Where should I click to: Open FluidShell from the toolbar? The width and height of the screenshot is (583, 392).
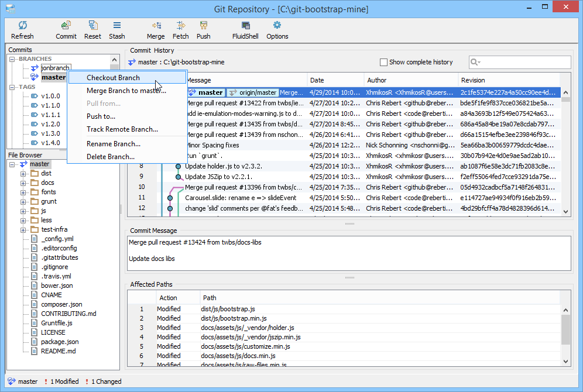[245, 25]
